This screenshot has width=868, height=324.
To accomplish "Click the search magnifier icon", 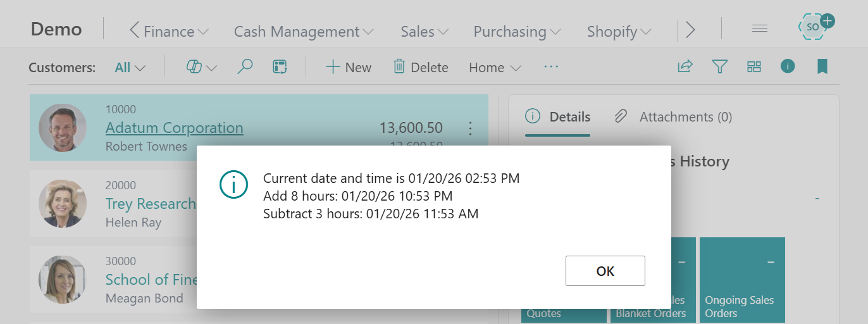I will [x=245, y=67].
